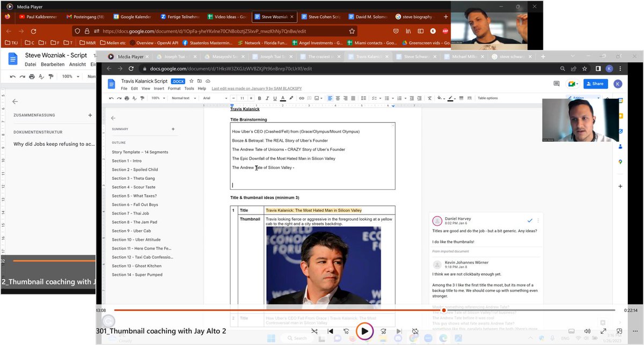Click the blue Share button

pyautogui.click(x=596, y=84)
